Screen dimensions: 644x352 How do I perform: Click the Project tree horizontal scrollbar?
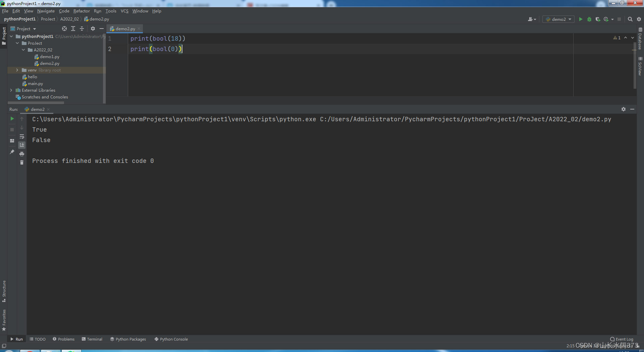click(36, 103)
